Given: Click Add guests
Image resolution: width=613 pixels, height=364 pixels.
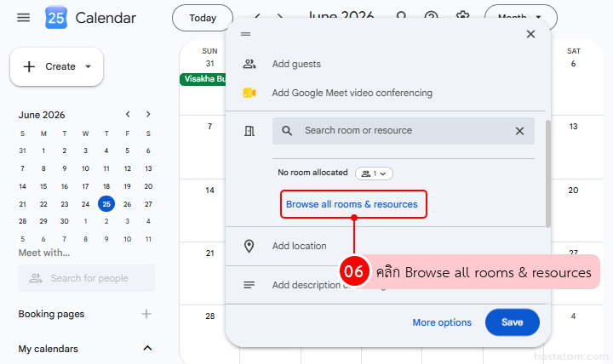Looking at the screenshot, I should point(296,64).
